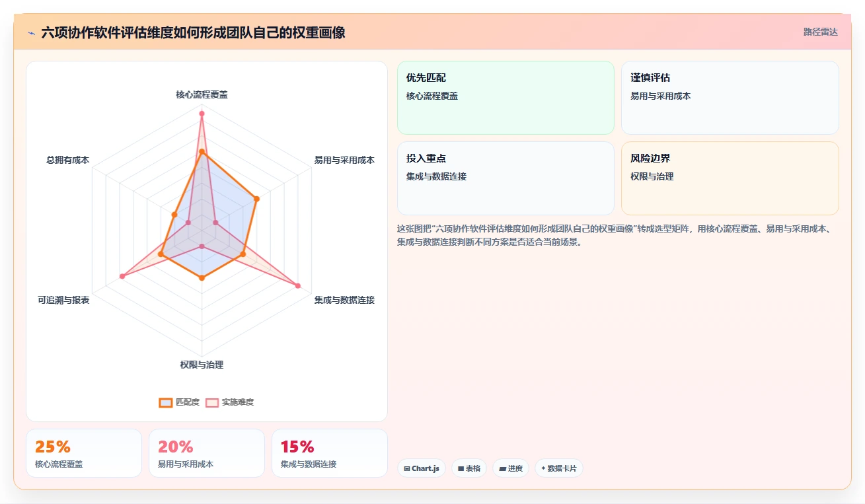Click the title icon before 六项协作软件
This screenshot has height=504, width=865.
31,32
